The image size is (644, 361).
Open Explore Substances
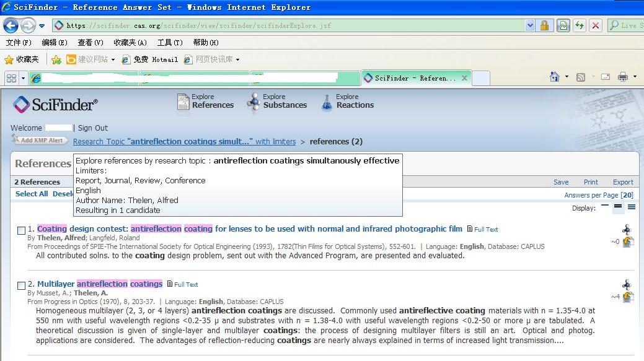[x=277, y=102]
